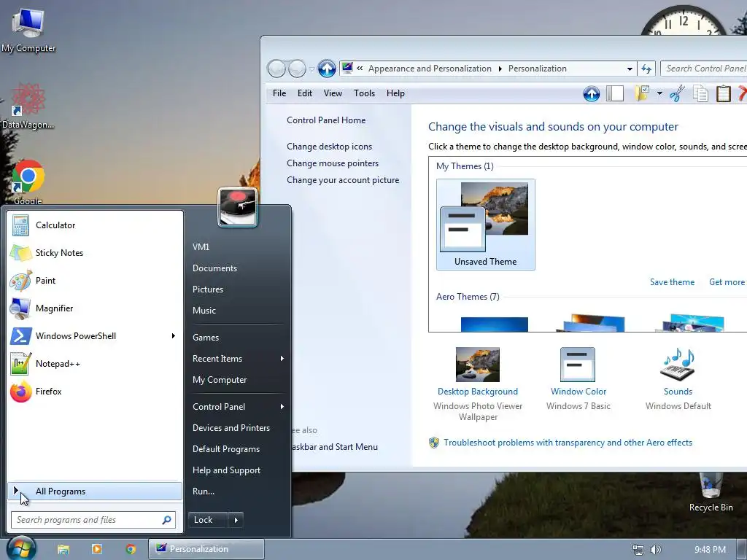Select the Recycle Bin desktop icon
Image resolution: width=747 pixels, height=560 pixels.
click(x=711, y=493)
